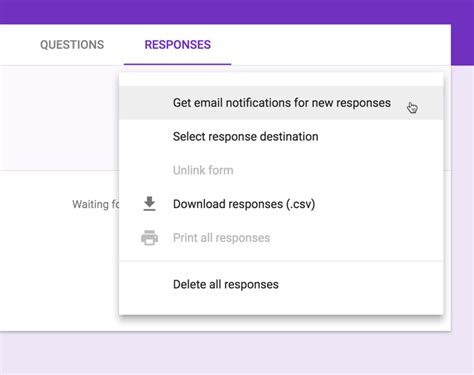Screen dimensions: 474x375
Task: Switch to the QUESTIONS tab
Action: click(72, 45)
